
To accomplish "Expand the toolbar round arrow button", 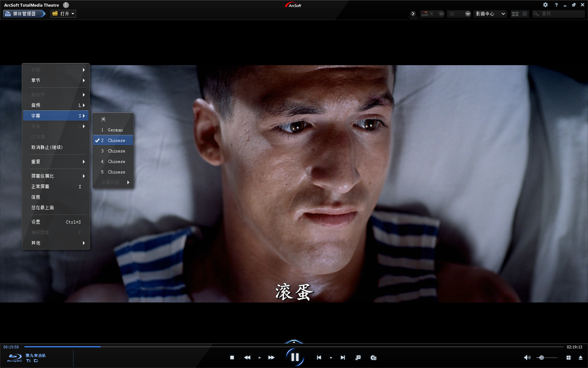I will (413, 14).
